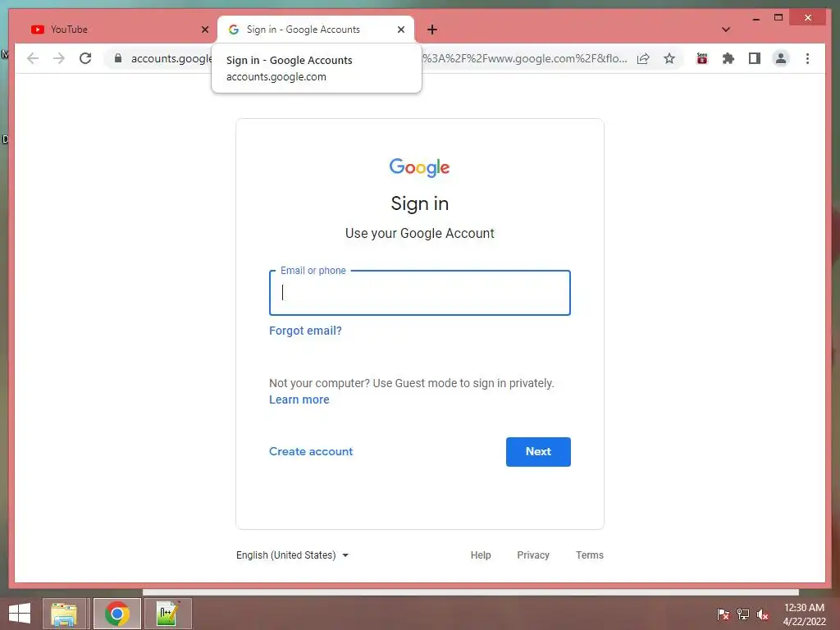Open the side panel icon
Image resolution: width=840 pixels, height=630 pixels.
755,58
